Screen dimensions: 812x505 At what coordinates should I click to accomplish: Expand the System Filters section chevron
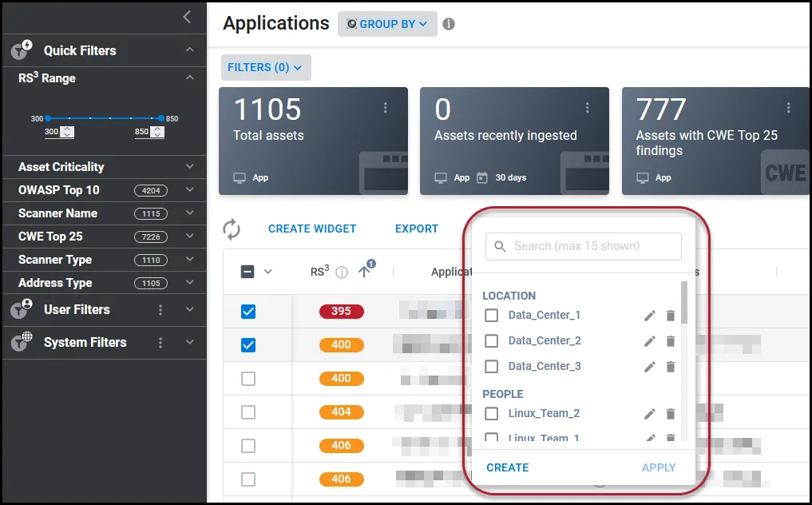click(x=190, y=342)
